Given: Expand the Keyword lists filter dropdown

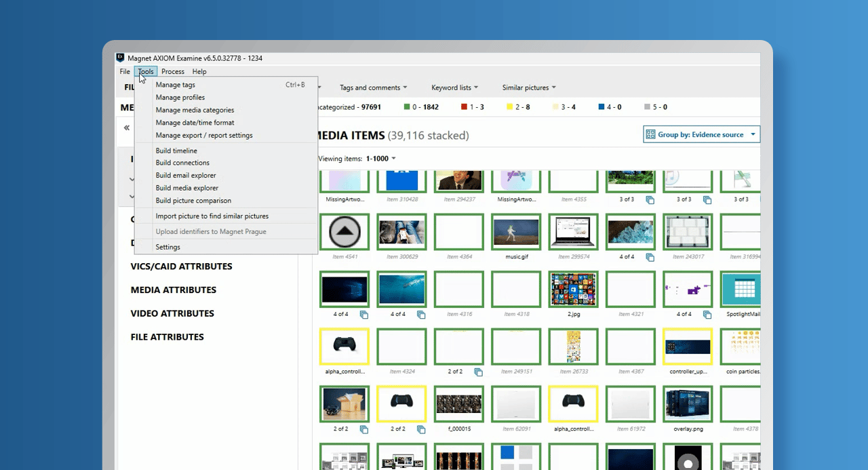Looking at the screenshot, I should (x=454, y=87).
